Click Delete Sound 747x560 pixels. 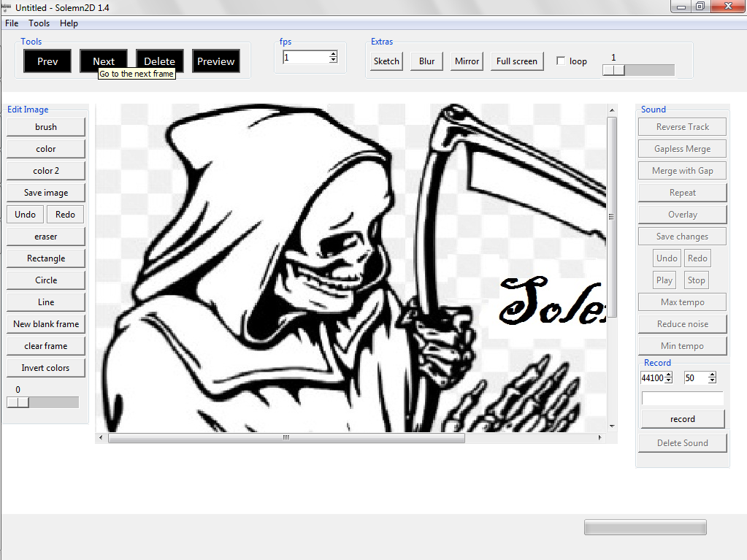[x=682, y=443]
